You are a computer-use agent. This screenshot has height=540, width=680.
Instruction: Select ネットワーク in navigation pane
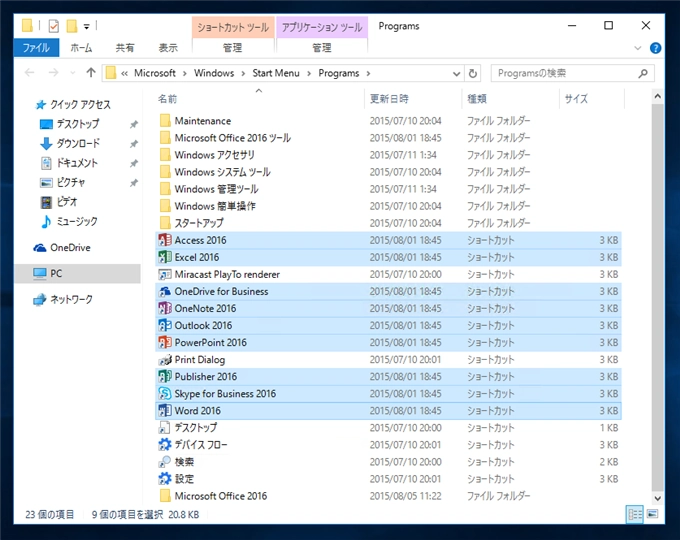point(71,299)
